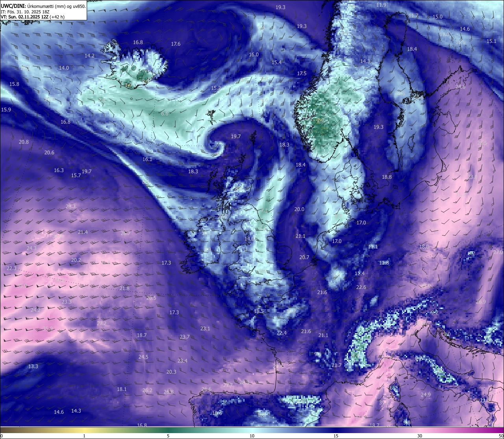
Task: Click the 18.5 value over France
Action: coord(259,311)
